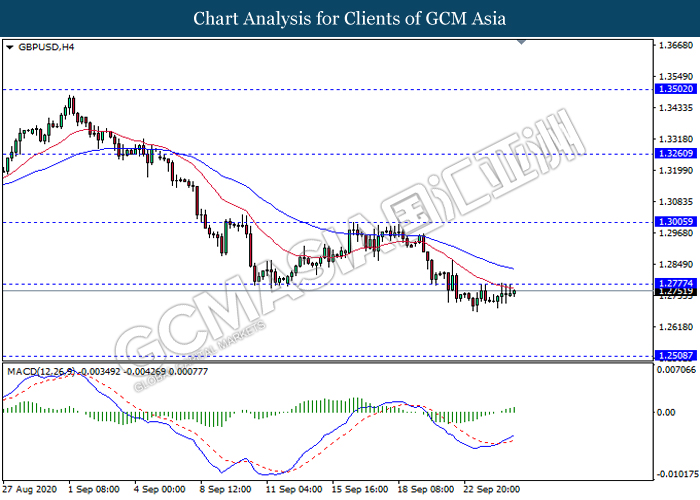Click the 15 Sep 16:00 time label

(x=360, y=491)
